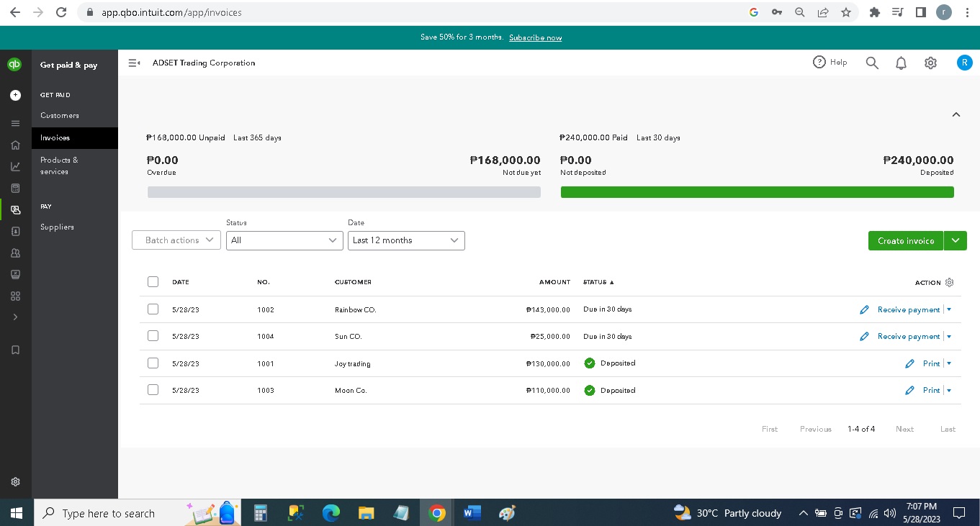The image size is (980, 526).
Task: Select the checkbox for invoice 1004 Sun CO.
Action: click(153, 336)
